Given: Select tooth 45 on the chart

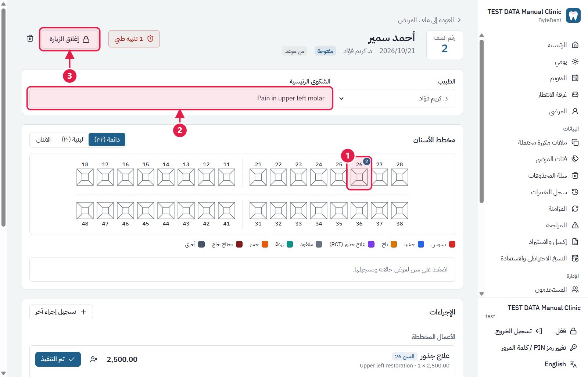Looking at the screenshot, I should 146,210.
